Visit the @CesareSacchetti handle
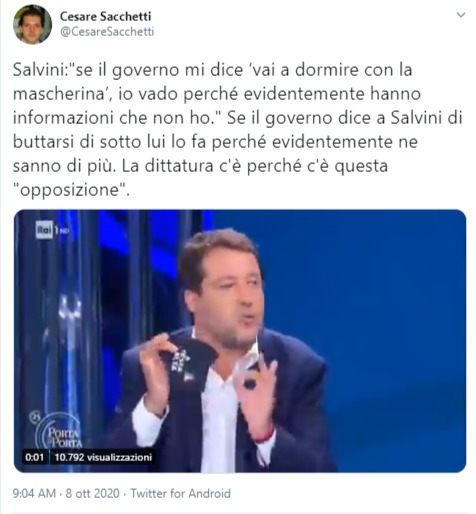This screenshot has width=476, height=514. pos(107,32)
